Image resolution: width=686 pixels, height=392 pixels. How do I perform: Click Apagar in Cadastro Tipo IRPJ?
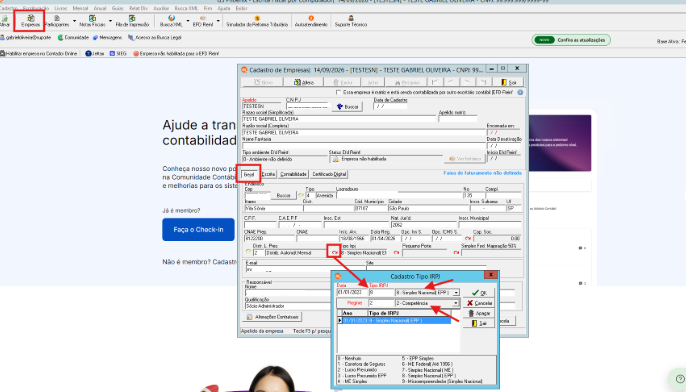click(x=479, y=313)
